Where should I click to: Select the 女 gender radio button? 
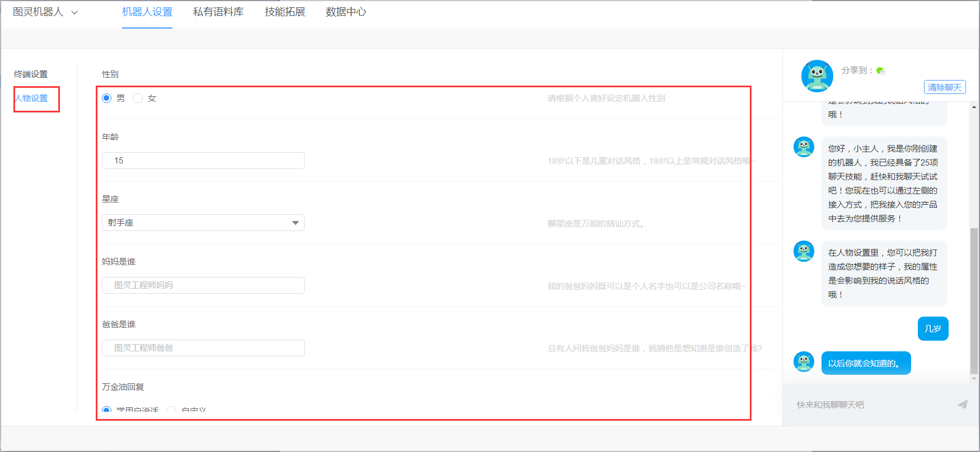[138, 98]
